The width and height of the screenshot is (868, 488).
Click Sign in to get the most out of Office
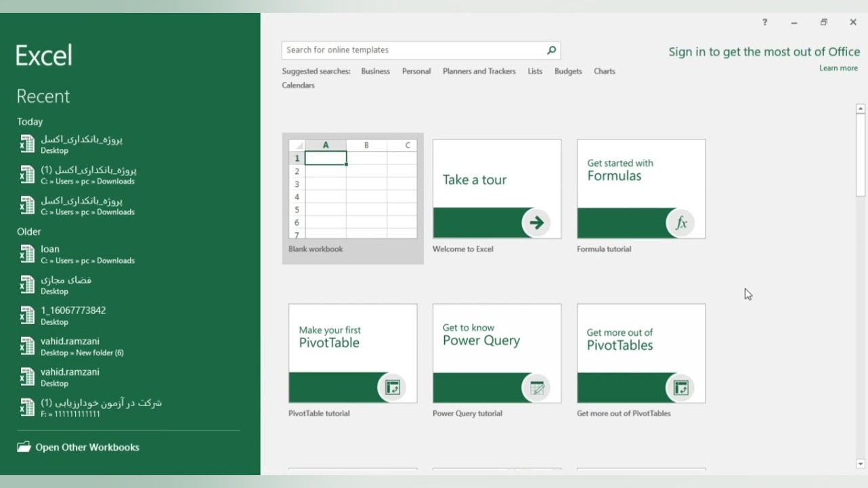click(x=764, y=52)
